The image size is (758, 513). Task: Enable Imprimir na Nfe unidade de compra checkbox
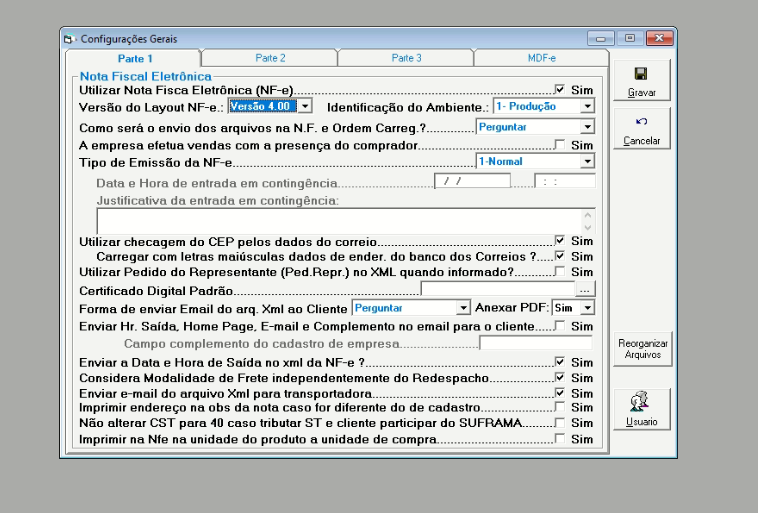point(560,439)
